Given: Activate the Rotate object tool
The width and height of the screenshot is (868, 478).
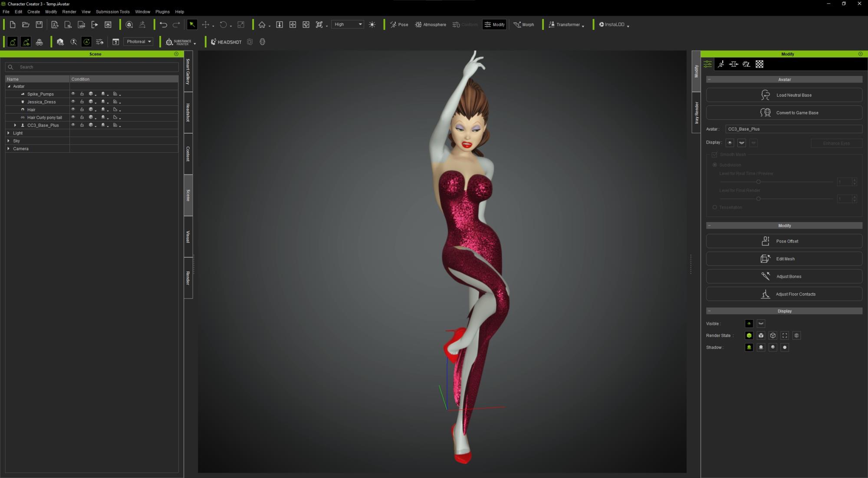Looking at the screenshot, I should point(223,25).
